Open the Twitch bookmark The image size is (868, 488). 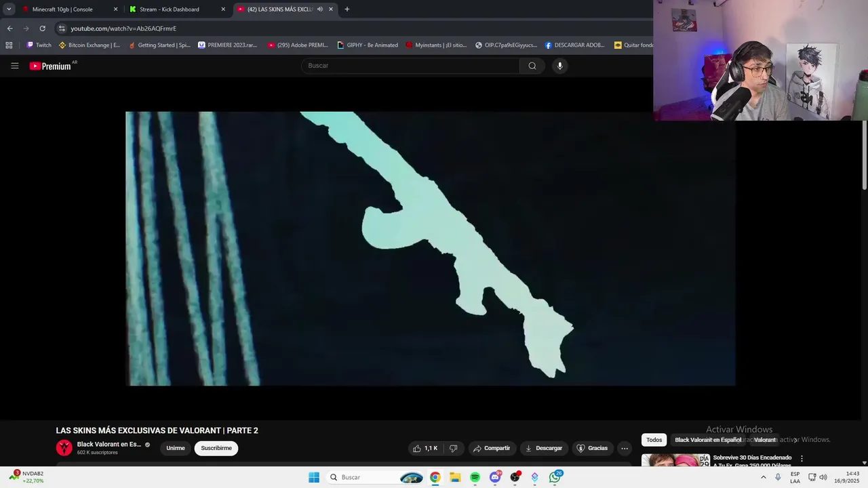coord(39,45)
